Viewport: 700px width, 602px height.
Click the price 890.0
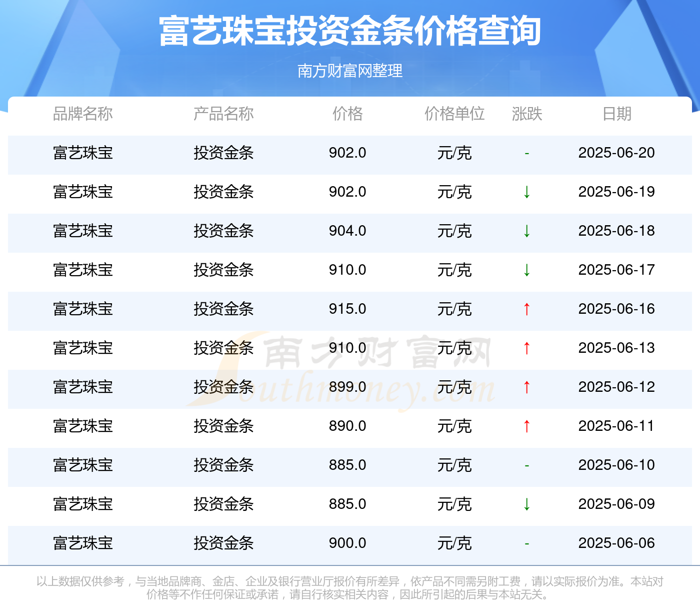pyautogui.click(x=347, y=426)
